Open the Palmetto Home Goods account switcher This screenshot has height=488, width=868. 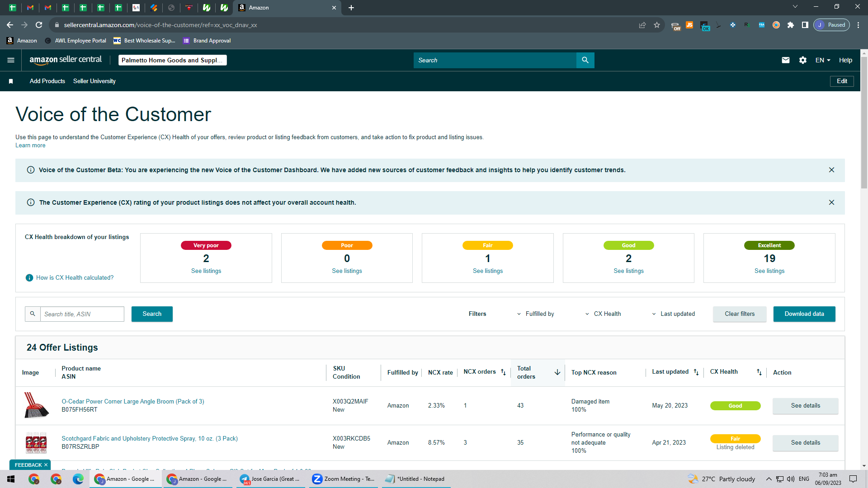click(x=173, y=60)
